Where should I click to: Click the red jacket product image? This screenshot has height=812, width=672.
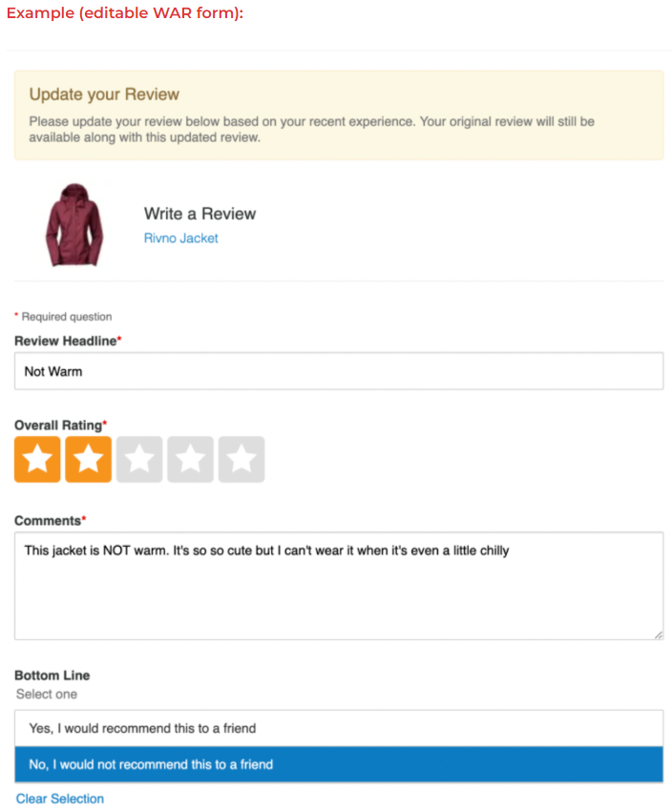coord(74,225)
